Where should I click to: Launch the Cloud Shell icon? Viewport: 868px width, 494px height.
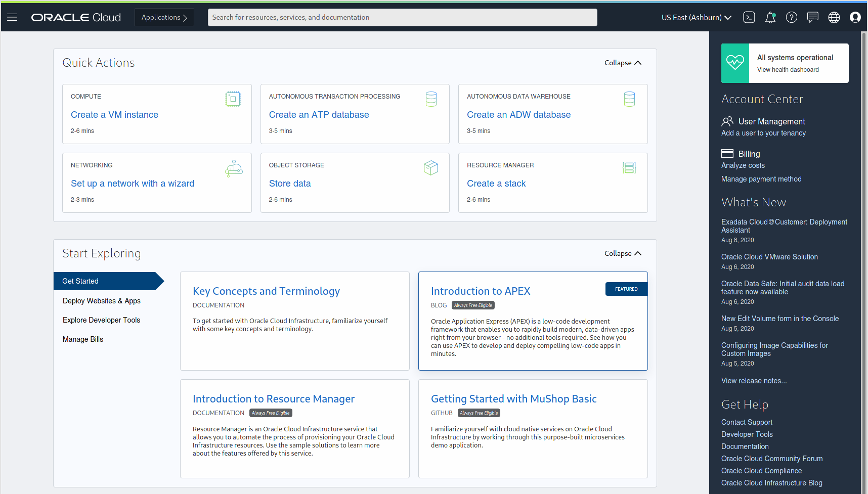coord(749,17)
